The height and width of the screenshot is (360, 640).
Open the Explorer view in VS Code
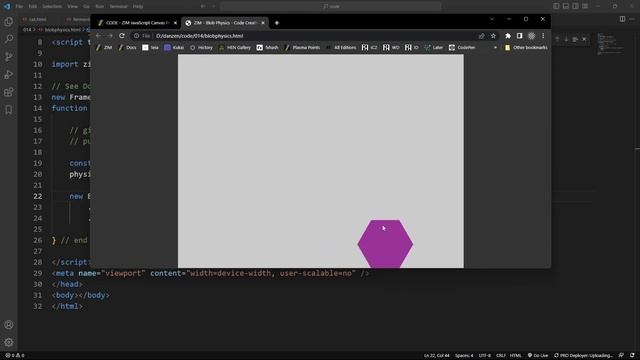(9, 21)
